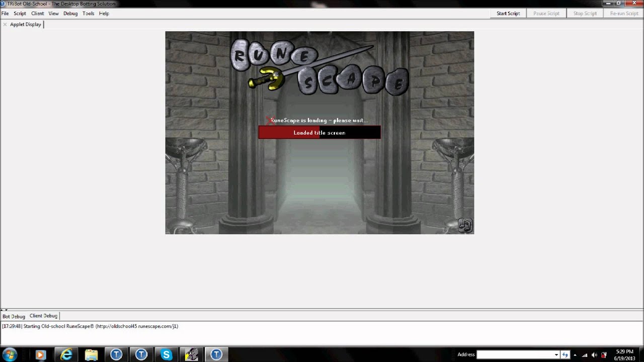Open File Explorer folder icon in the taskbar
The image size is (644, 362).
point(91,354)
